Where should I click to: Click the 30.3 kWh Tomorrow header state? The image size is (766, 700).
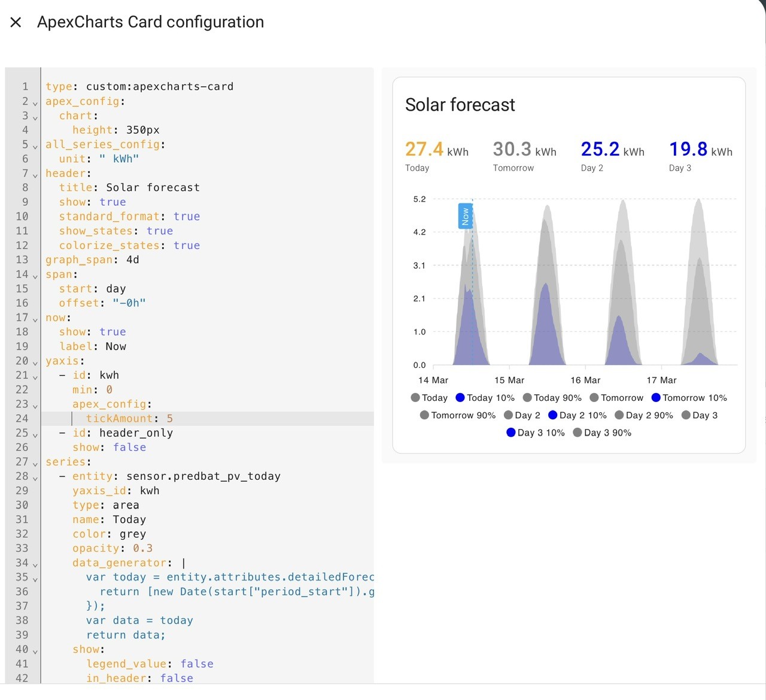pos(525,149)
